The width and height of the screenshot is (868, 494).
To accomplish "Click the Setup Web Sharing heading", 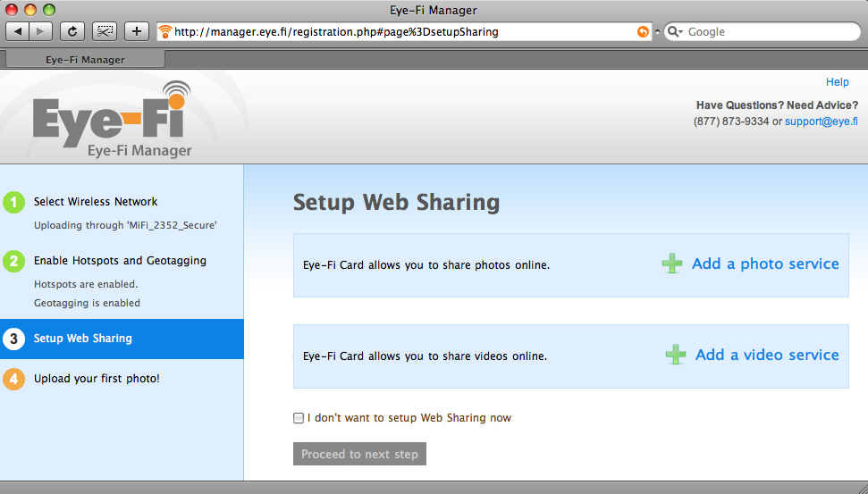I will coord(396,203).
